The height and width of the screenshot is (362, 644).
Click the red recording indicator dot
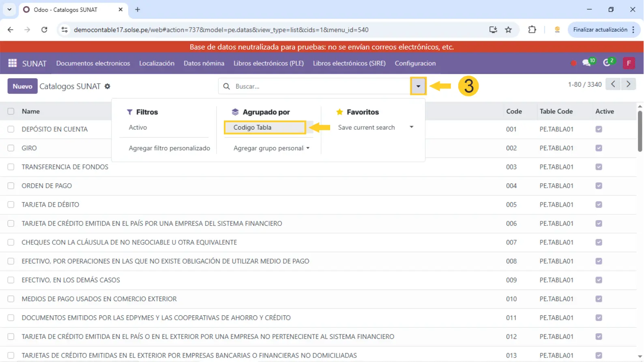pos(573,63)
